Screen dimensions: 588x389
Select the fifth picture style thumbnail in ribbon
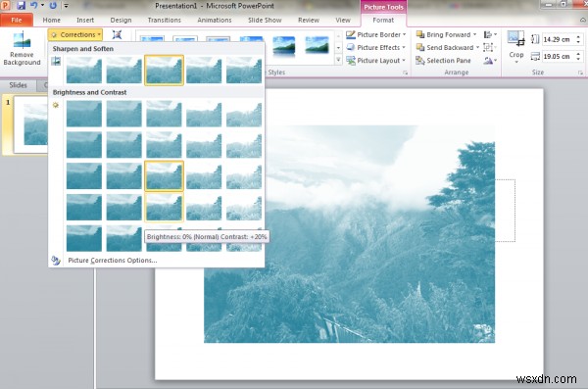point(284,46)
